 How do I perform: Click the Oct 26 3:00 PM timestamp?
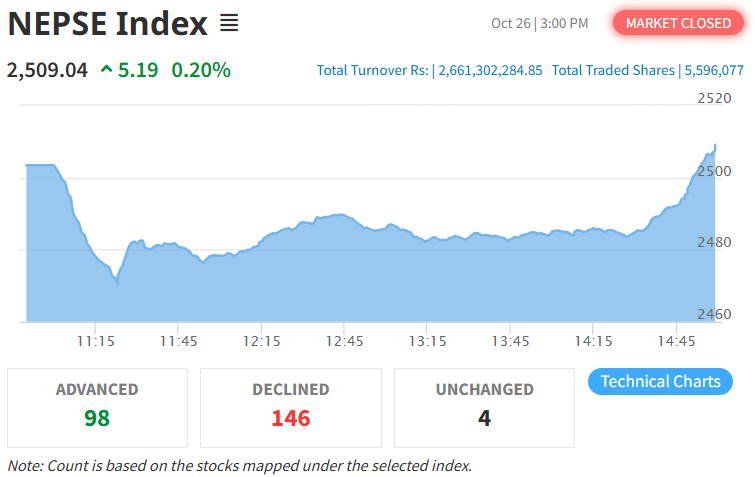pos(539,23)
